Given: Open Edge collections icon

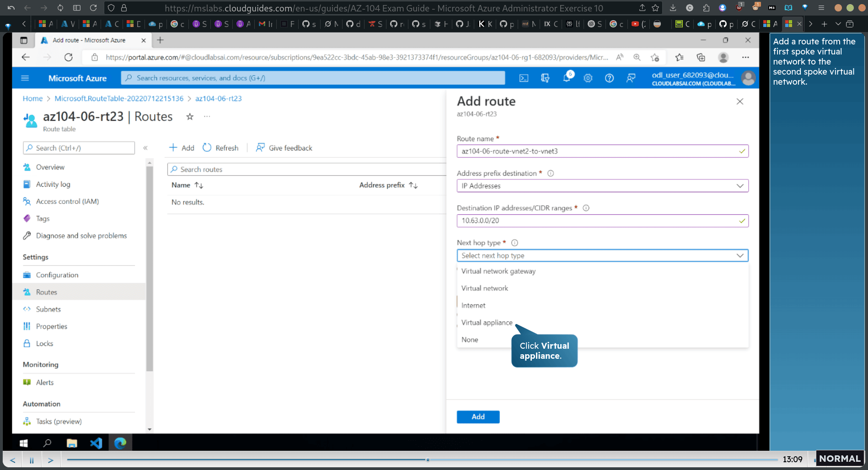Looking at the screenshot, I should click(x=701, y=57).
